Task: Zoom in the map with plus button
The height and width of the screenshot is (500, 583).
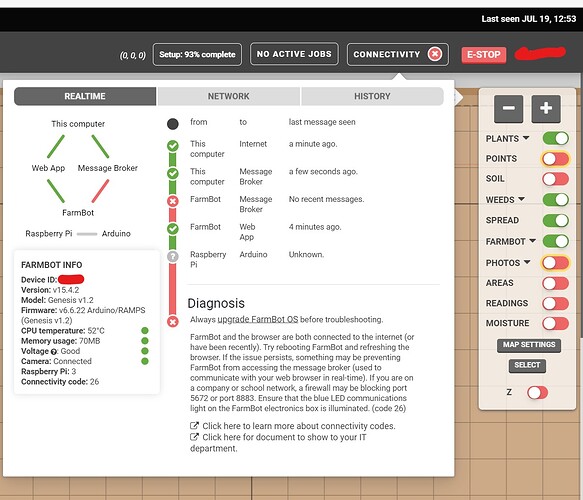Action: (546, 109)
